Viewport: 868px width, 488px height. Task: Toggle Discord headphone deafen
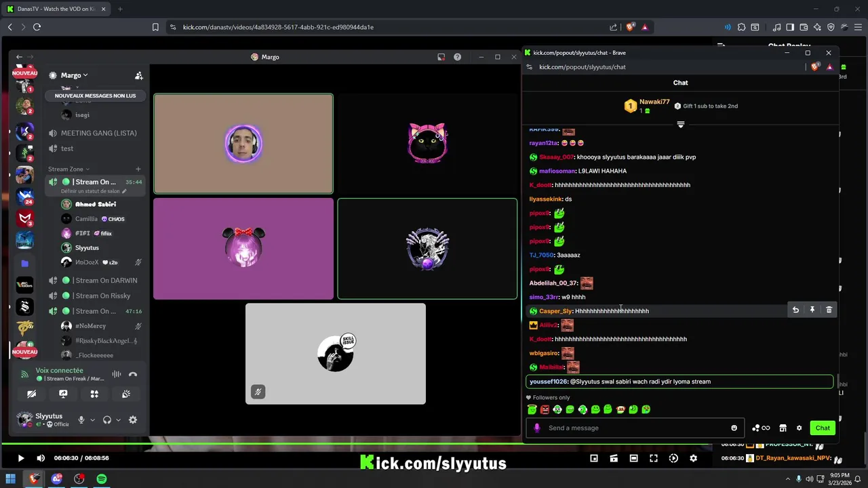click(x=106, y=420)
